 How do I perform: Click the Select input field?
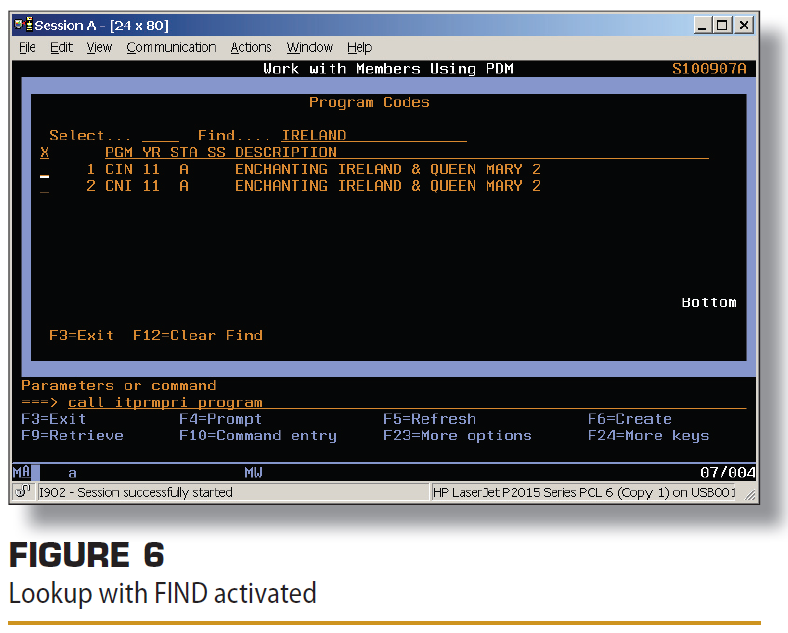[160, 136]
